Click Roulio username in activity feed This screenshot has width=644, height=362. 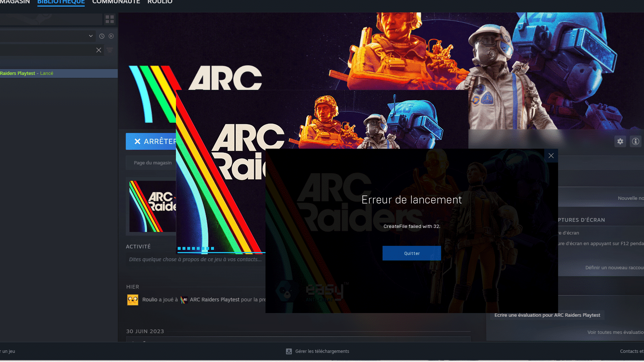tap(150, 300)
